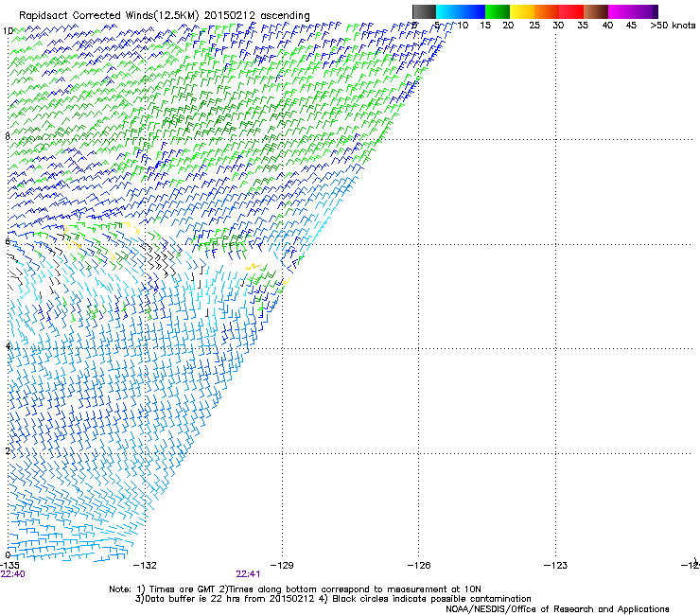
Task: Click the yellow 20-25 knots legend swatch
Action: click(522, 11)
